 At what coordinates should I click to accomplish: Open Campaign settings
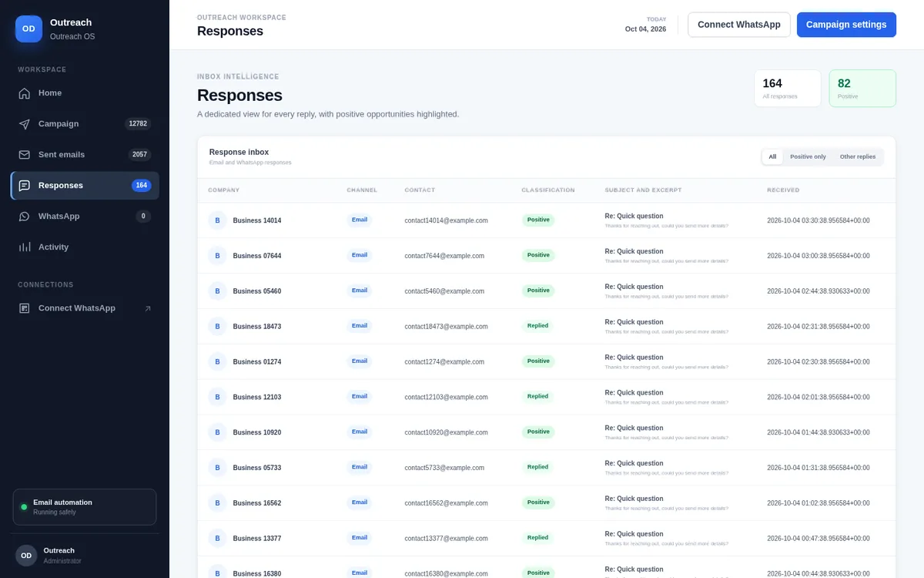[x=846, y=25]
